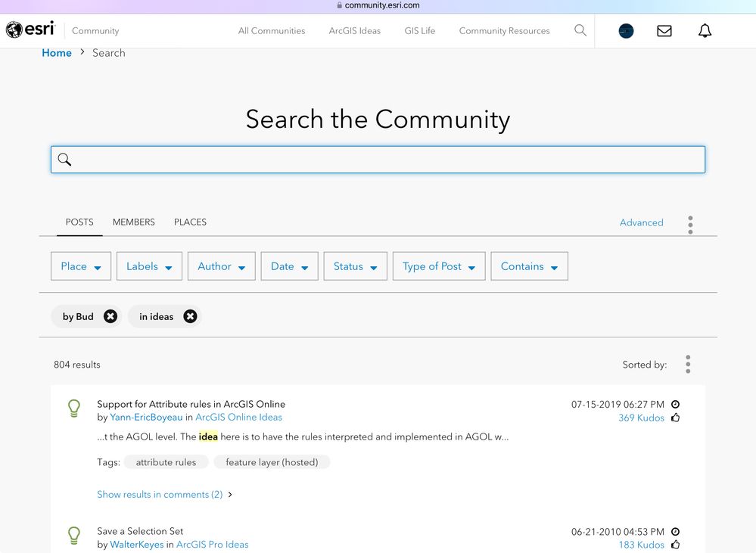Click the lightbulb icon for Attribute rules idea

pos(73,409)
